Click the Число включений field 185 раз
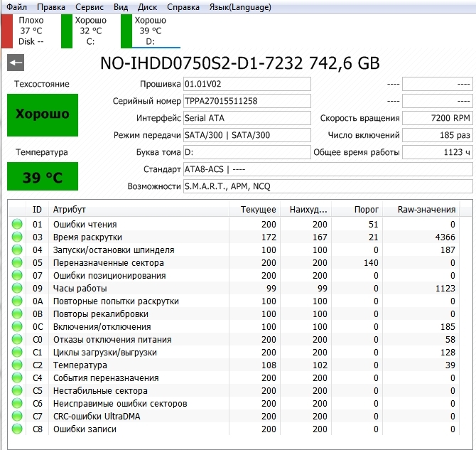The width and height of the screenshot is (476, 450). [438, 135]
